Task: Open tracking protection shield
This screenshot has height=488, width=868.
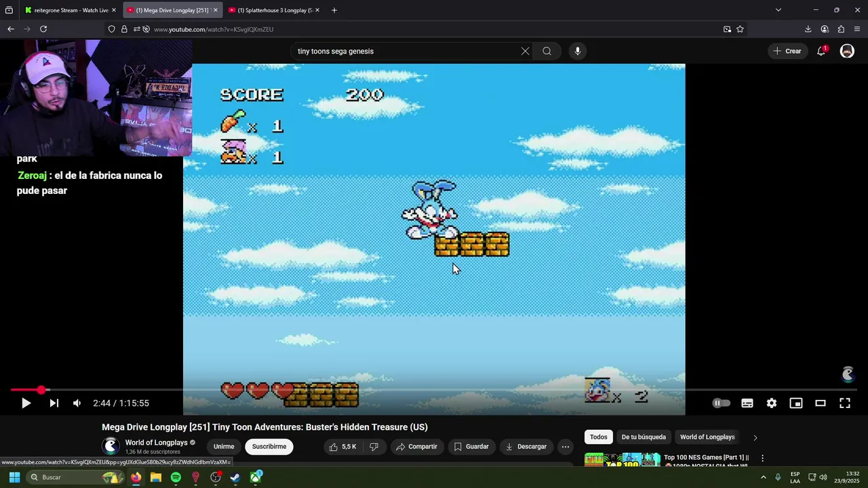Action: [112, 29]
